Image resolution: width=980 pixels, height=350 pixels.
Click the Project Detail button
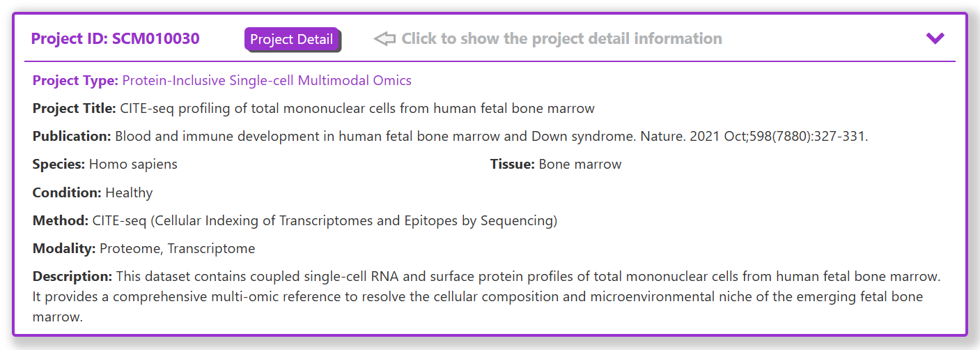(291, 39)
